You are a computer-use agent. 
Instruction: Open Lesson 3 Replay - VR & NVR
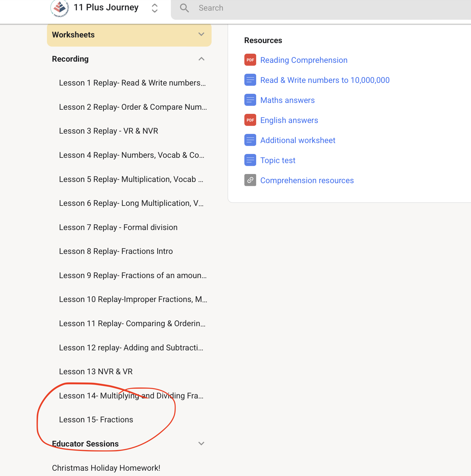click(x=108, y=131)
